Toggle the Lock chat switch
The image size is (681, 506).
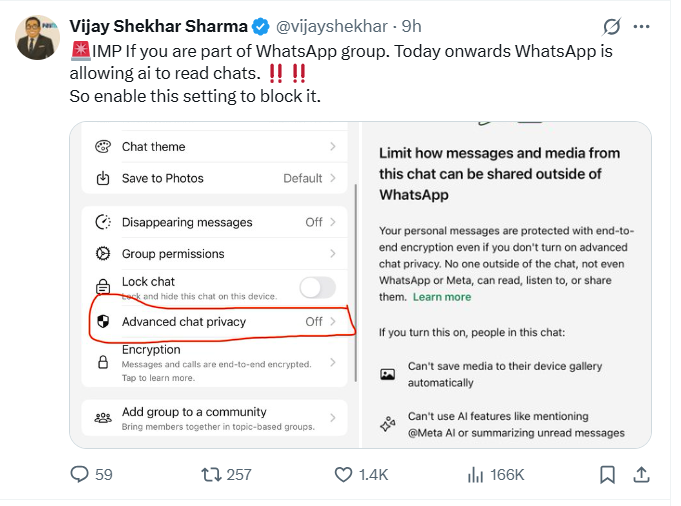tap(317, 288)
